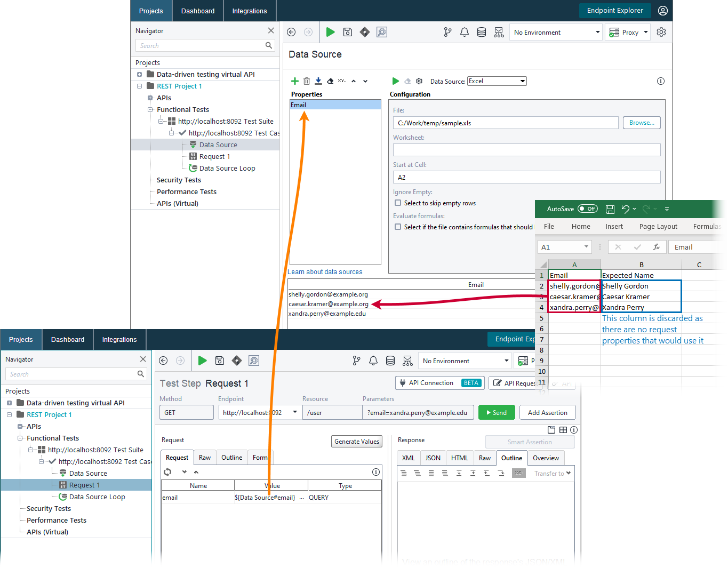Open data source settings via gear icon
The width and height of the screenshot is (728, 568).
point(419,81)
